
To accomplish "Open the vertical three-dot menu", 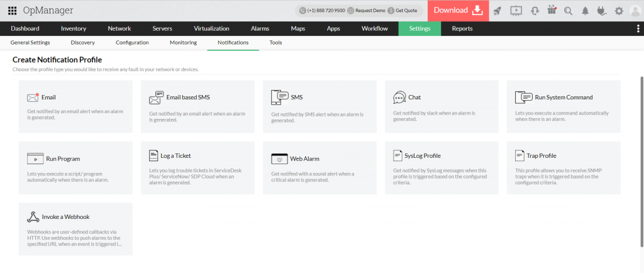I will tap(638, 28).
